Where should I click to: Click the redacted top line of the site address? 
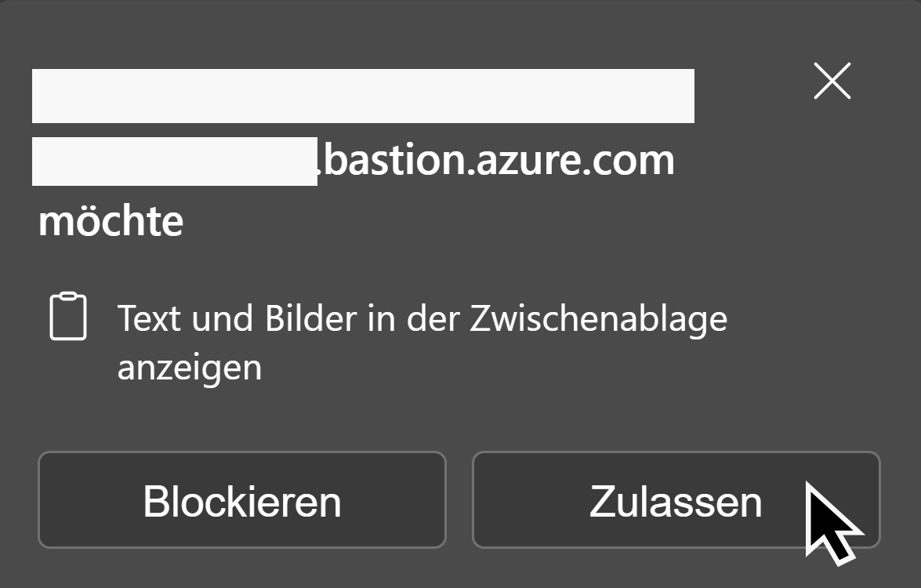pyautogui.click(x=363, y=96)
